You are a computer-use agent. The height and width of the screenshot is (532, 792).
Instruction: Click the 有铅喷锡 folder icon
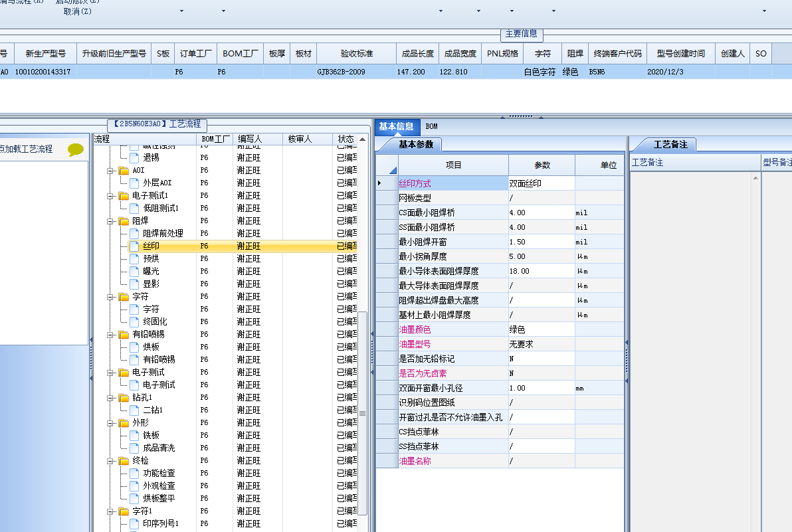(x=124, y=335)
